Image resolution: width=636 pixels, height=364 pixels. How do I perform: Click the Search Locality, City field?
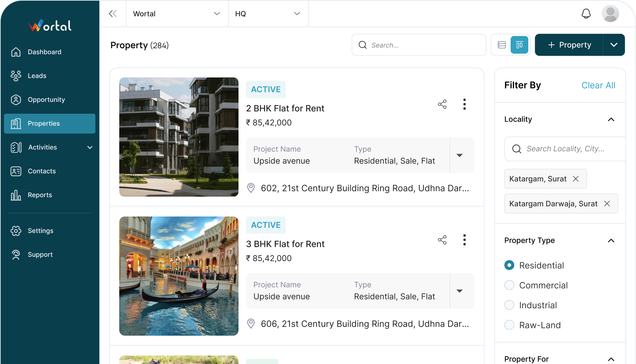point(565,149)
